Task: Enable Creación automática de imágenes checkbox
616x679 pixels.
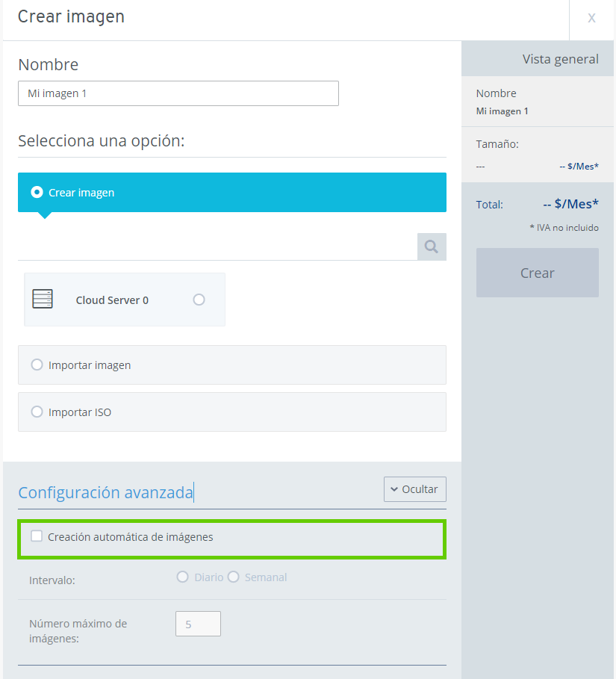Action: pyautogui.click(x=37, y=536)
